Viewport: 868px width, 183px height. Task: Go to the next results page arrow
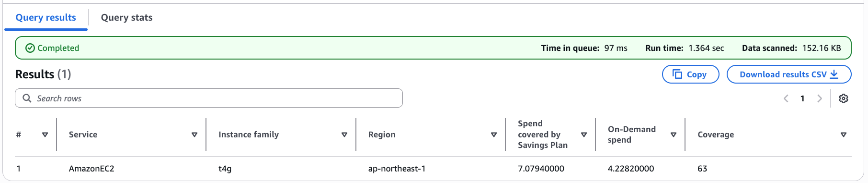(820, 98)
